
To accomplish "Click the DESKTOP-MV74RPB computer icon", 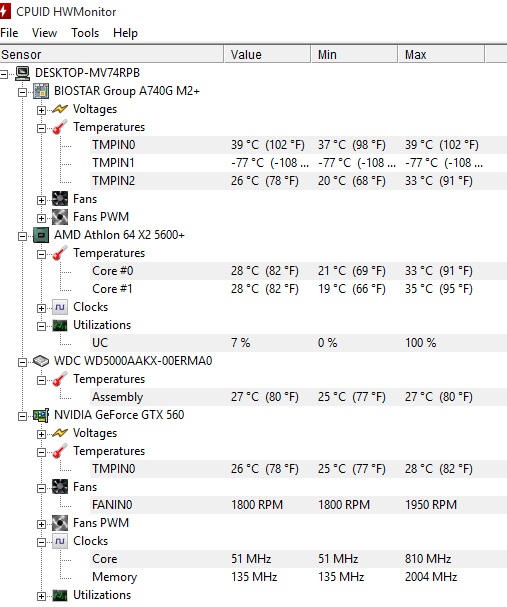I will coord(22,73).
